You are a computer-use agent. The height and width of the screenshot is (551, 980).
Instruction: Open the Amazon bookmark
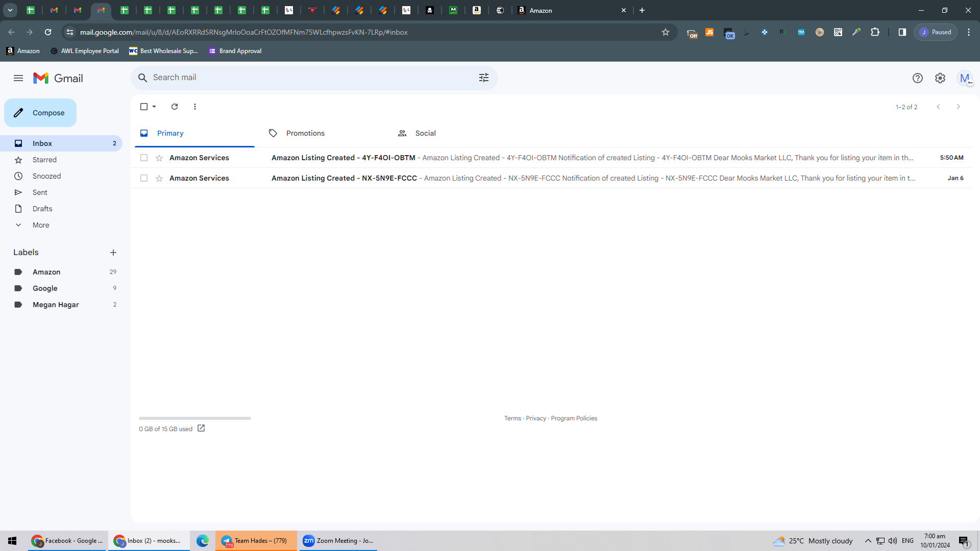[x=23, y=51]
